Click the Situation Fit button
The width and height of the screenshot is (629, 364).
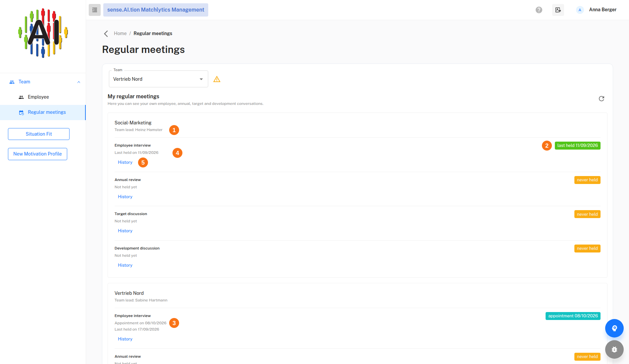tap(39, 134)
